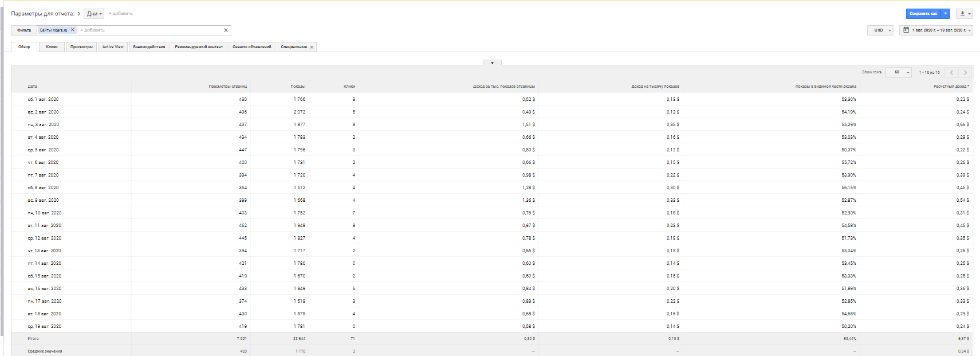Click the download report icon

(x=962, y=14)
